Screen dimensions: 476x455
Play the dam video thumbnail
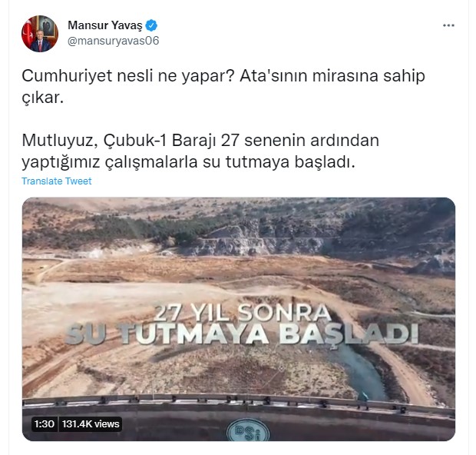(x=239, y=319)
